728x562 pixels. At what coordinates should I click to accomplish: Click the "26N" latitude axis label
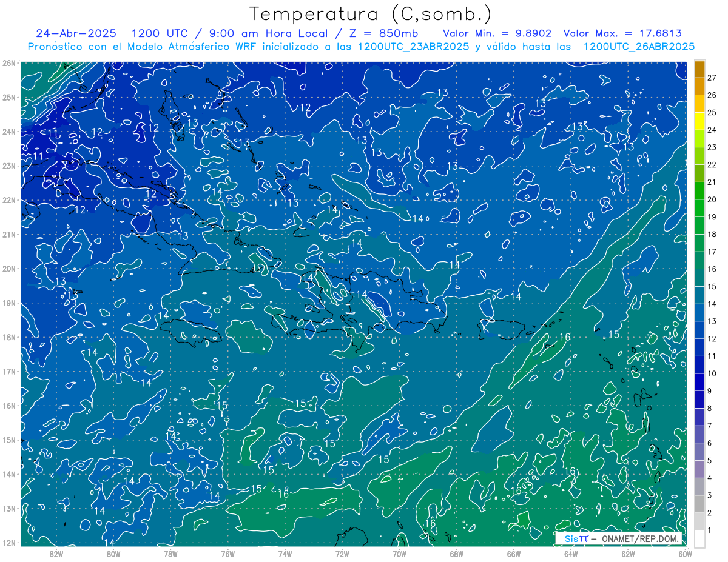pyautogui.click(x=9, y=62)
